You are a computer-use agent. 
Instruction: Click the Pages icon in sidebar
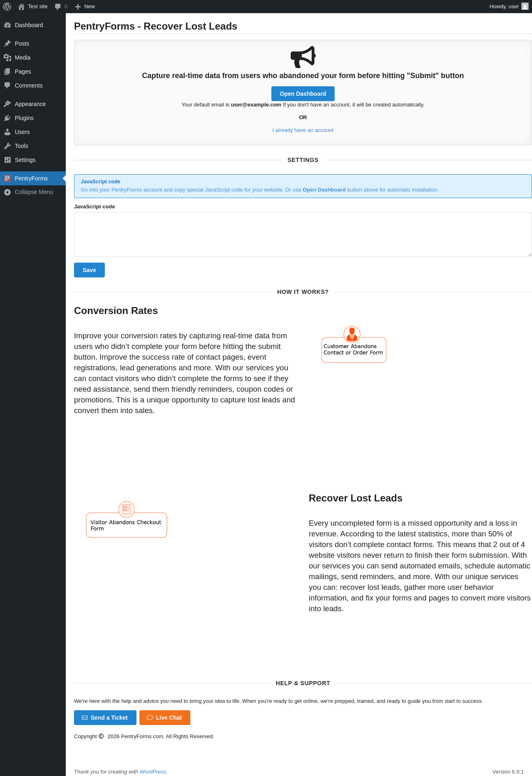(x=7, y=72)
